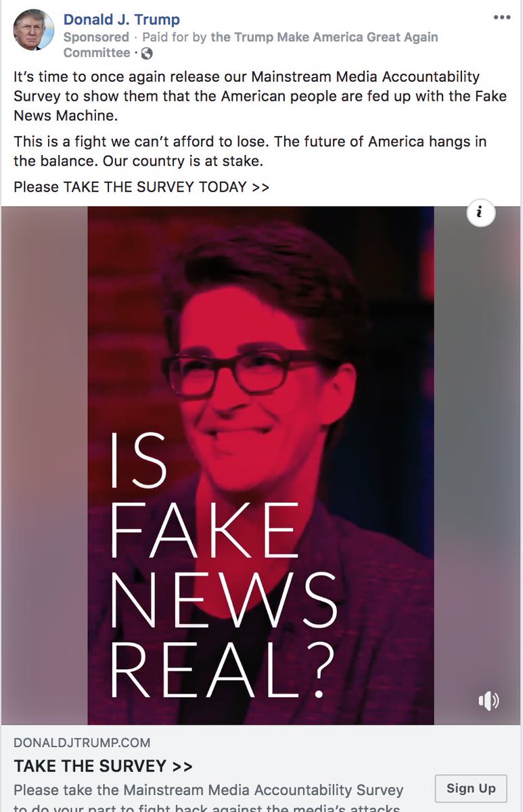Click the circular info icon on the video
This screenshot has width=523, height=812.
pos(480,213)
